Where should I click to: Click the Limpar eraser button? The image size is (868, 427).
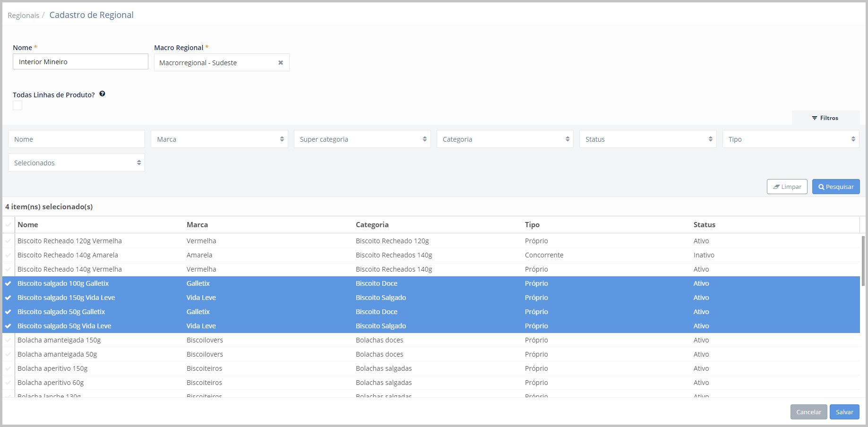(787, 187)
